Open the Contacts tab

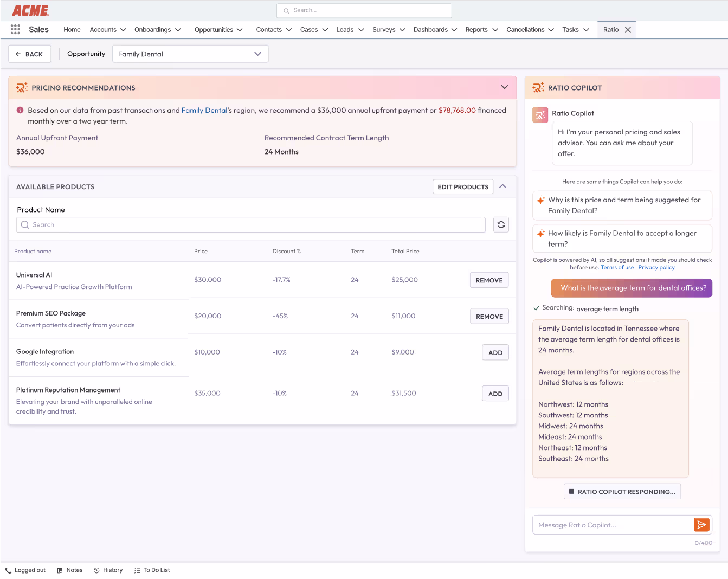(x=269, y=30)
